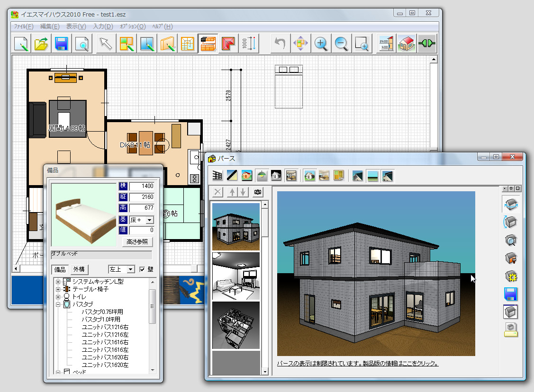Click the furniture tree vertical scrollbar thumb
The width and height of the screenshot is (534, 392).
tap(152, 307)
